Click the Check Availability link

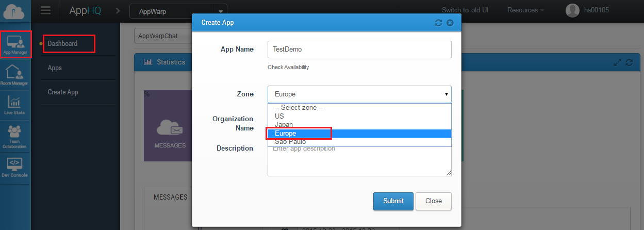[x=288, y=68]
